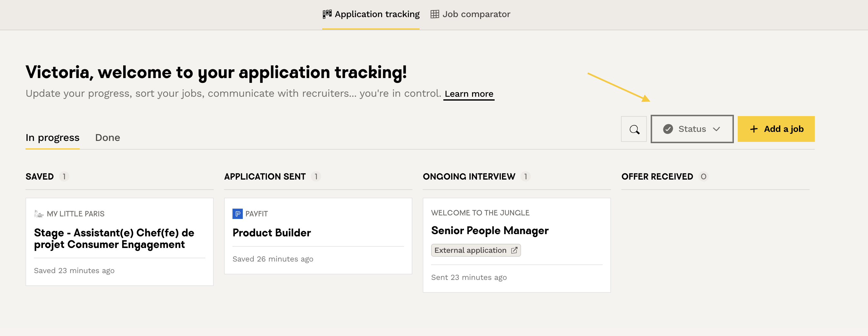Open the Job comparator tab

pyautogui.click(x=476, y=14)
